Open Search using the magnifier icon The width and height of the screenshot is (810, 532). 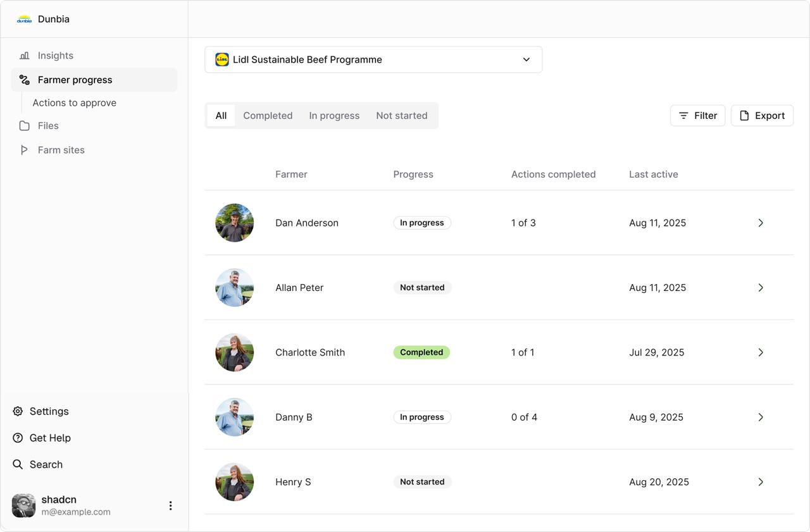[x=17, y=464]
